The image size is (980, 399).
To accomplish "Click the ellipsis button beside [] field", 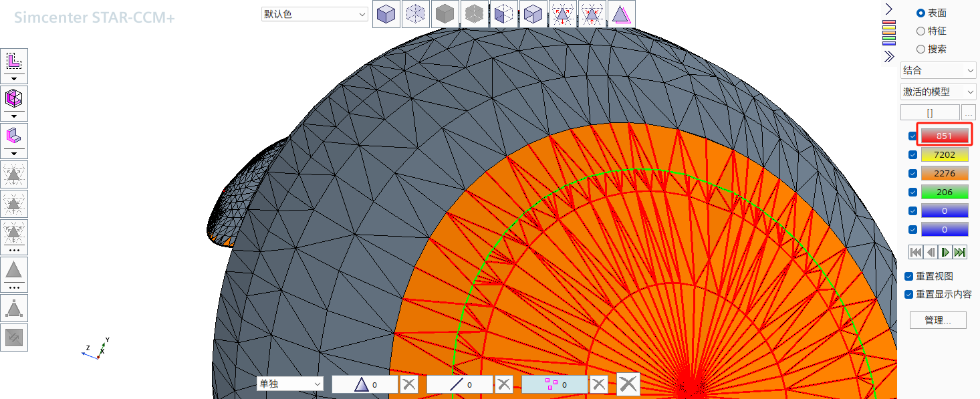I will click(x=969, y=112).
